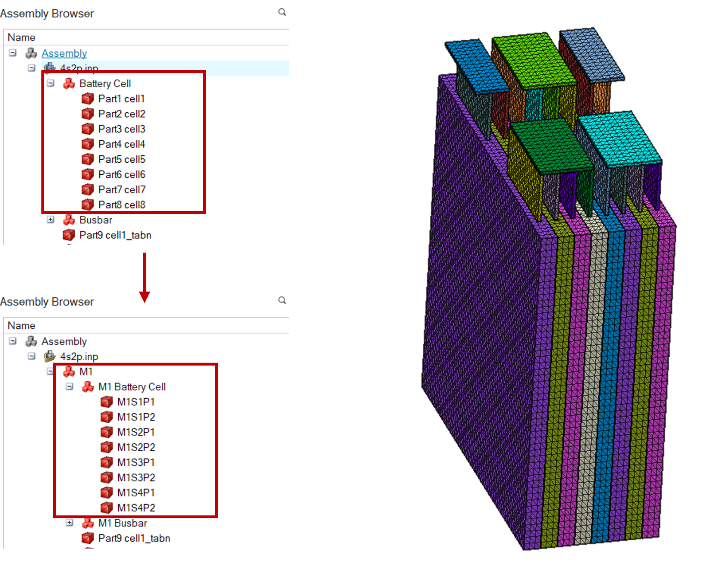The image size is (728, 580).
Task: Open the underlined Assembly link
Action: (x=64, y=53)
